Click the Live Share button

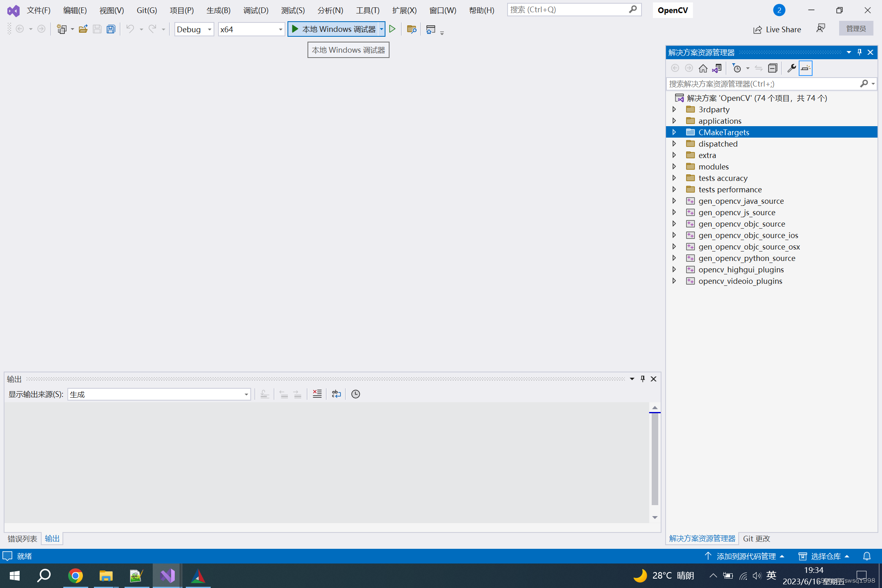coord(777,29)
